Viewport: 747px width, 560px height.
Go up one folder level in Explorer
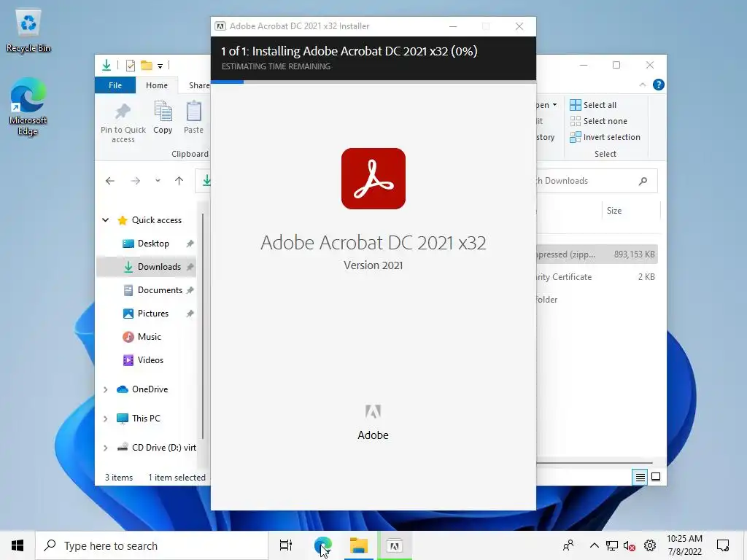click(x=179, y=181)
